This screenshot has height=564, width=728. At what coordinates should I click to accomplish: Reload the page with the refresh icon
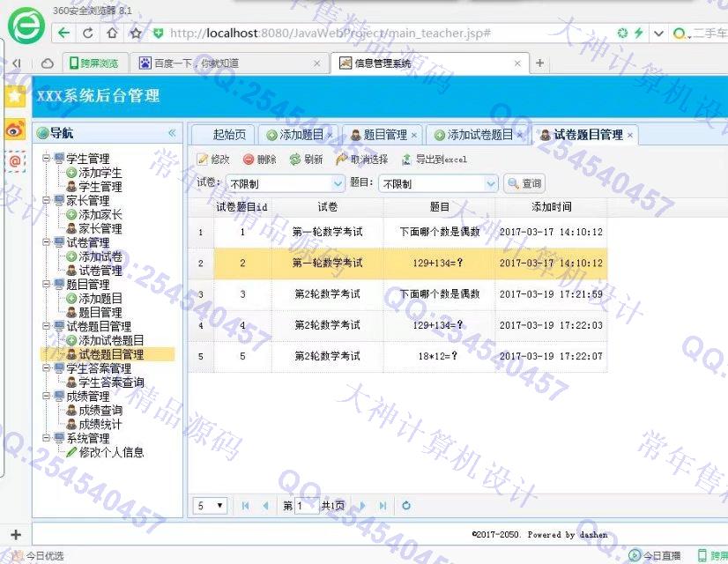(88, 33)
